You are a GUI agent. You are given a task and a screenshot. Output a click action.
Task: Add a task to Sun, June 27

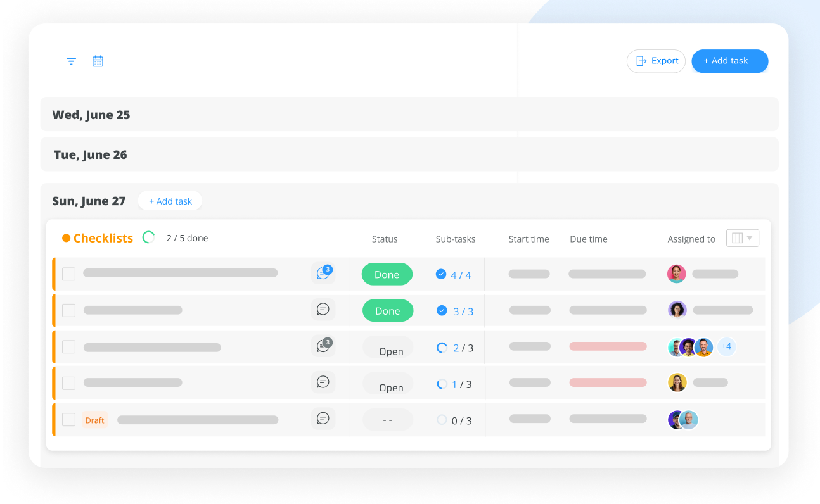point(170,201)
